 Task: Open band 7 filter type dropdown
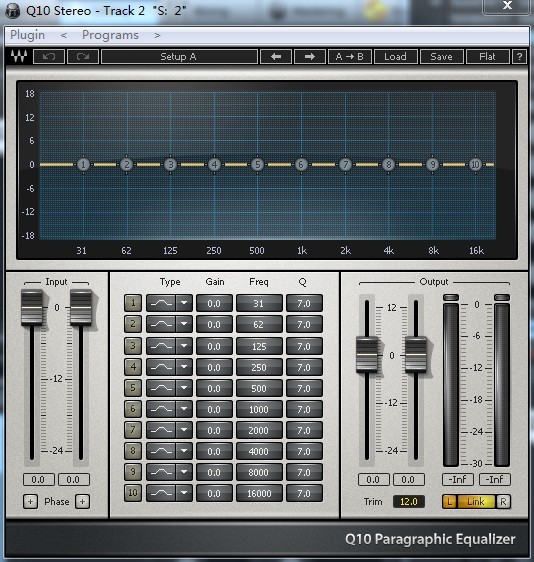[184, 430]
